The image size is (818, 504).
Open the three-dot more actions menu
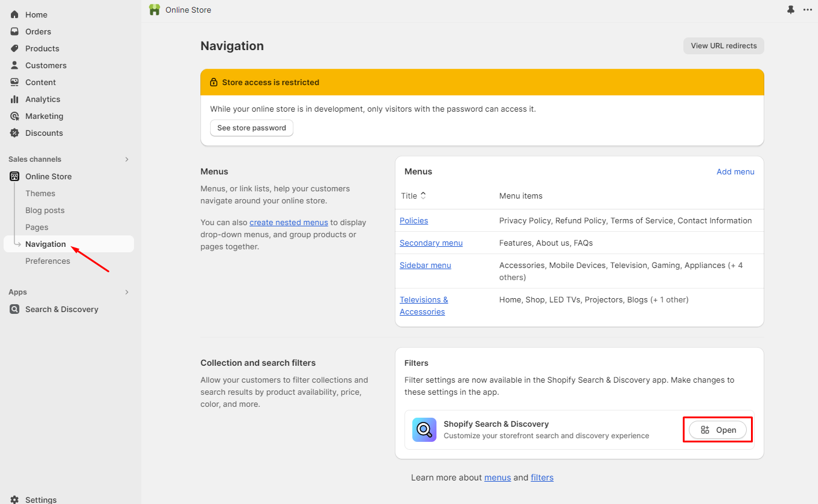coord(808,10)
